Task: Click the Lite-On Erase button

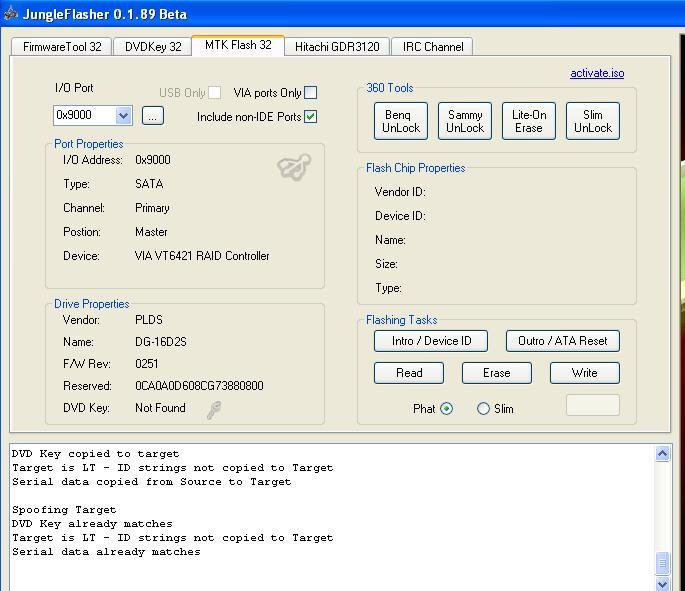Action: point(529,121)
